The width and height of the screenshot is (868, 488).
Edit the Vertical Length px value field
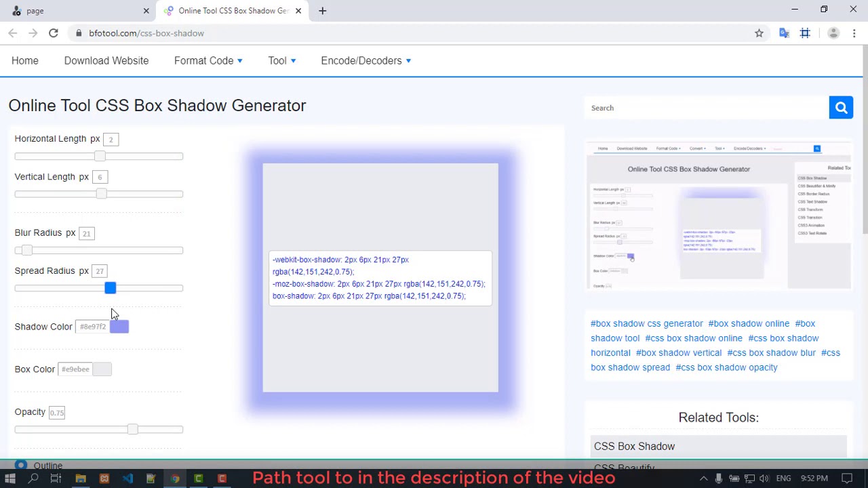100,177
